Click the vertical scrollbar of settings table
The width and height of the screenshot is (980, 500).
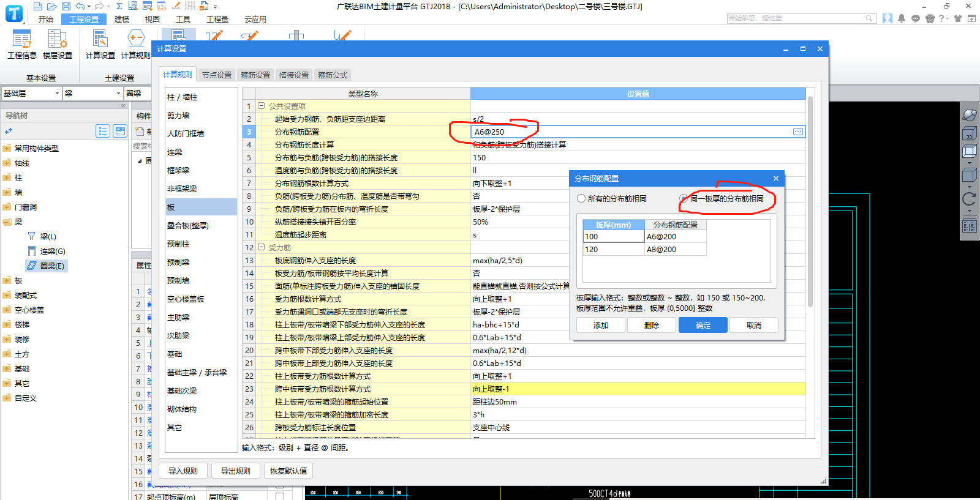tap(810, 202)
